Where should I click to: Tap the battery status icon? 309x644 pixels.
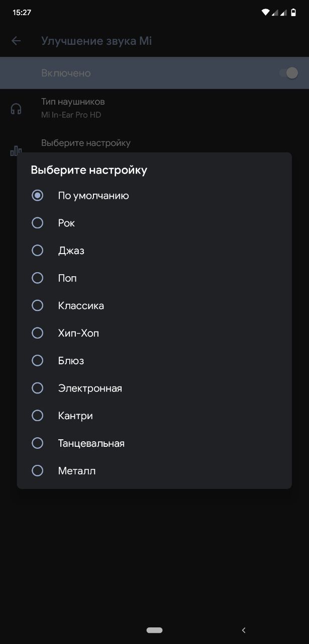click(293, 13)
